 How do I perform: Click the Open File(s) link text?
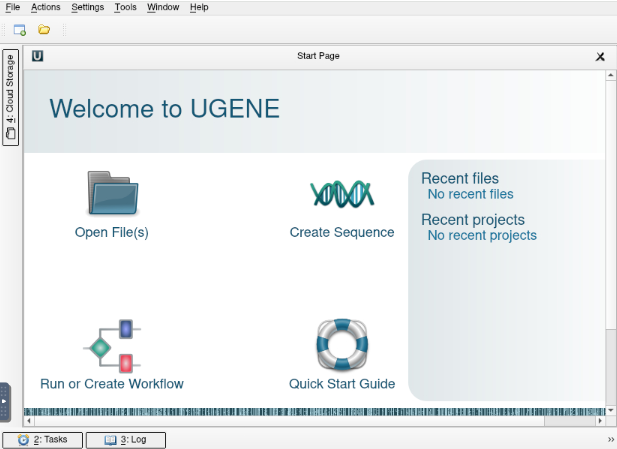pyautogui.click(x=112, y=232)
